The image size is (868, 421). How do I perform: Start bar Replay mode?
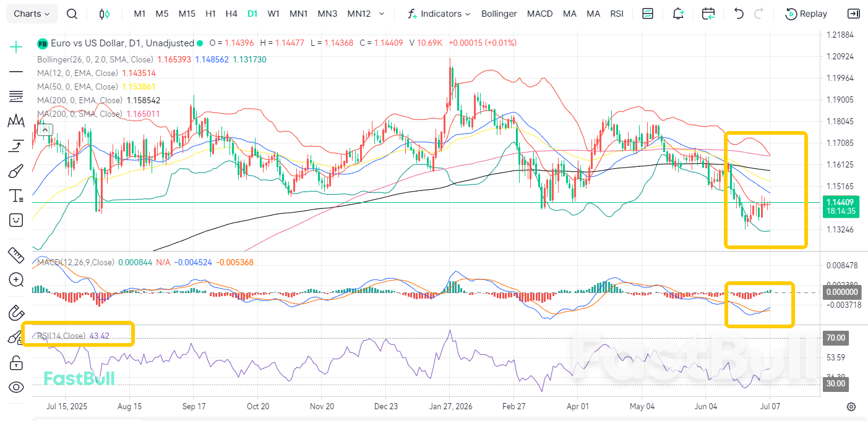pos(806,14)
